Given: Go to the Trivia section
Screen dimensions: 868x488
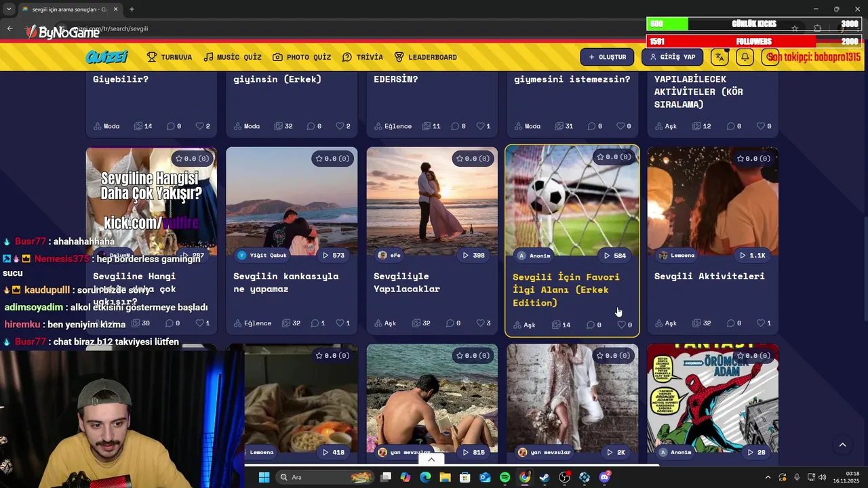Looking at the screenshot, I should coord(363,57).
